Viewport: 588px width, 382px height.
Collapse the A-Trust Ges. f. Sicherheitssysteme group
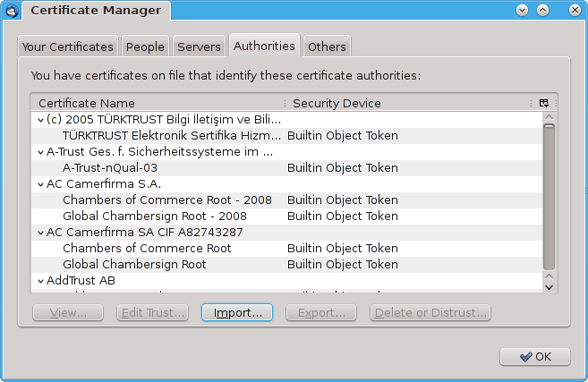point(41,152)
